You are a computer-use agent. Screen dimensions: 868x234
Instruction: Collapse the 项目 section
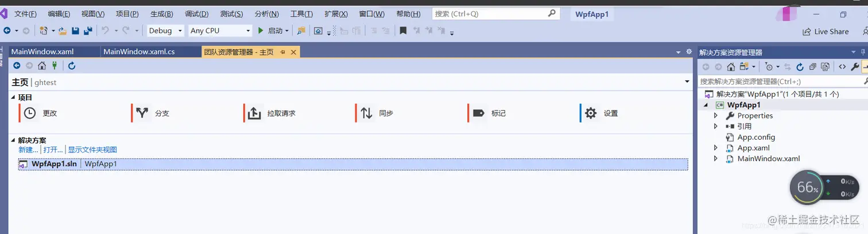(x=14, y=98)
